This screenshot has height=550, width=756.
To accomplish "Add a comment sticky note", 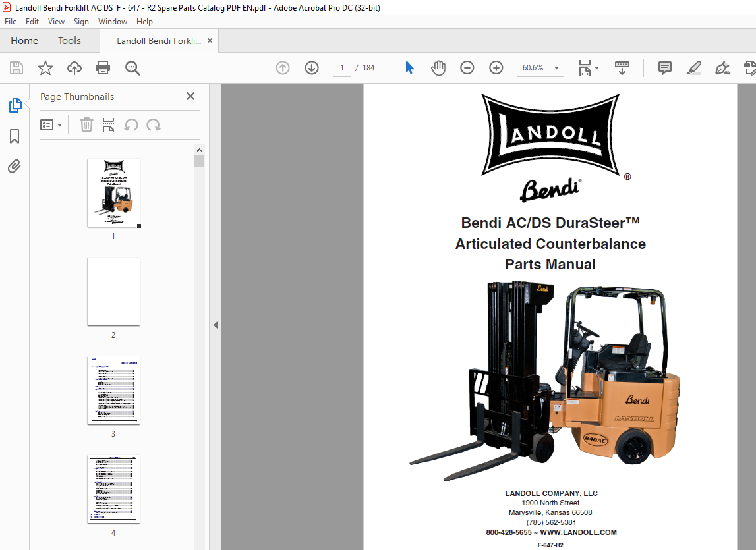I will [x=665, y=68].
